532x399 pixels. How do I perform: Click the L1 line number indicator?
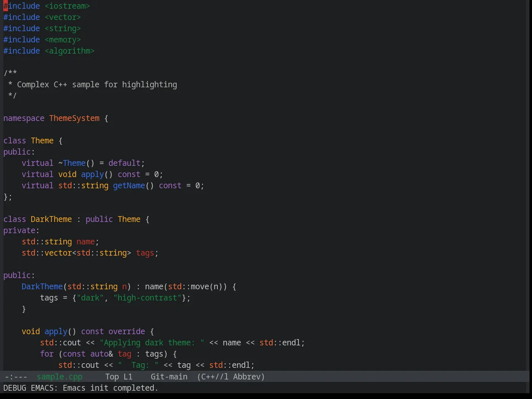[x=128, y=377]
